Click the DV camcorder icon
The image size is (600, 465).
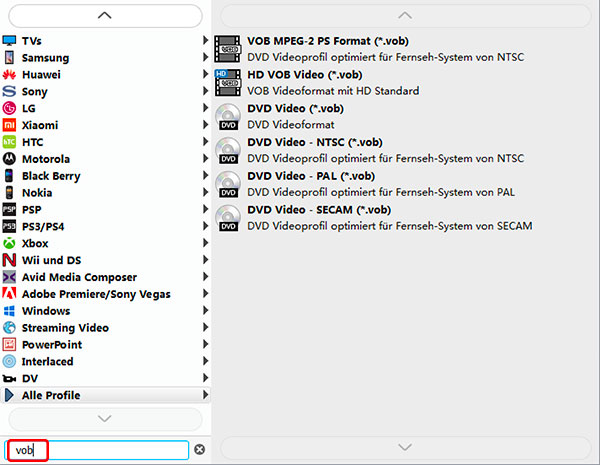point(9,379)
